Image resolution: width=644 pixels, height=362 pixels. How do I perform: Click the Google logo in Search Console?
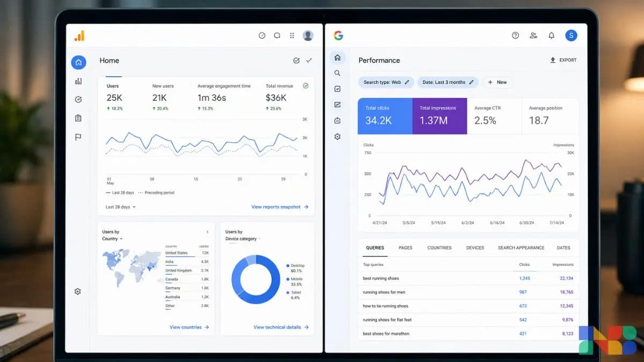(338, 35)
